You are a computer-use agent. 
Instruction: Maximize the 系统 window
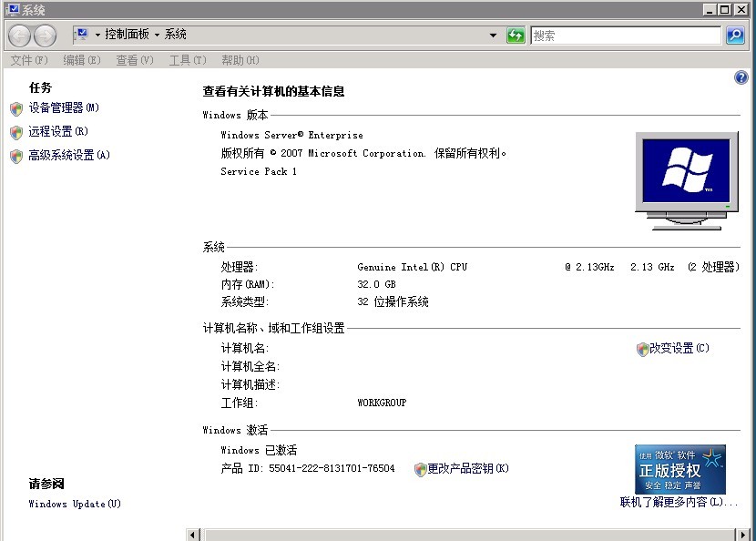tap(725, 9)
